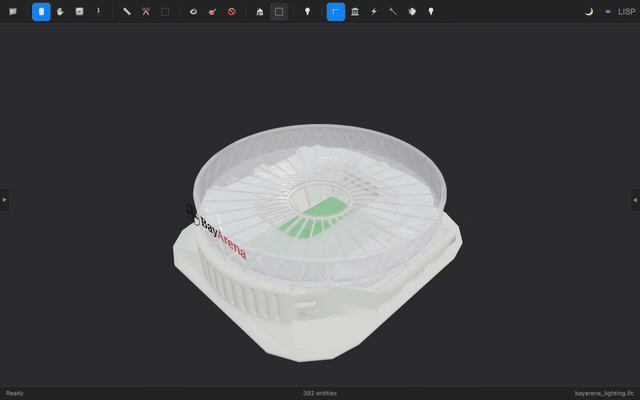
Task: Toggle the framed square view button
Action: tap(279, 12)
